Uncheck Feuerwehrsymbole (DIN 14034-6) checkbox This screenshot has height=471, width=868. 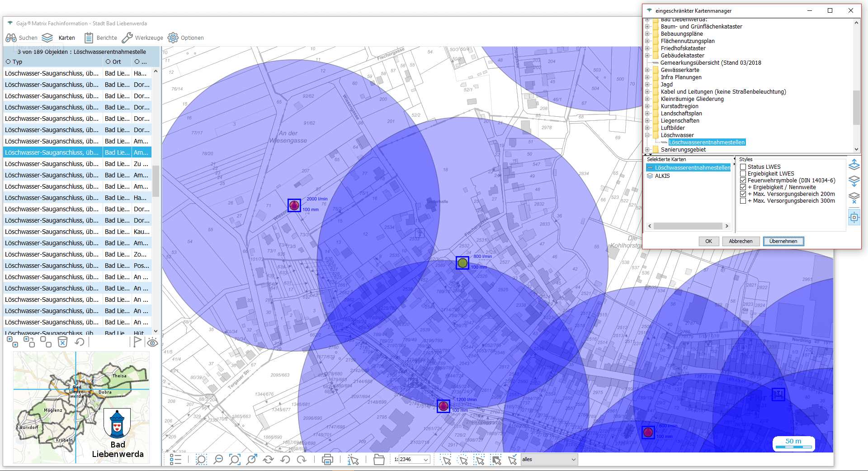(x=743, y=181)
